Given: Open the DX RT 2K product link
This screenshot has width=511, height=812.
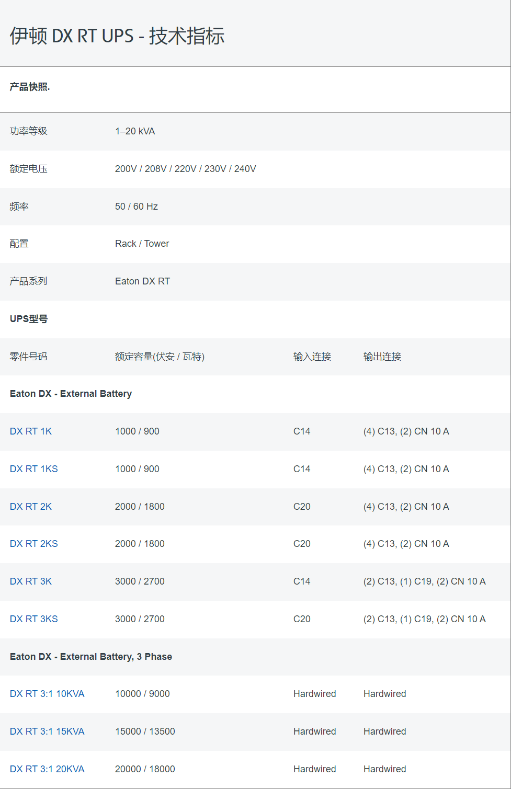Looking at the screenshot, I should click(x=31, y=507).
